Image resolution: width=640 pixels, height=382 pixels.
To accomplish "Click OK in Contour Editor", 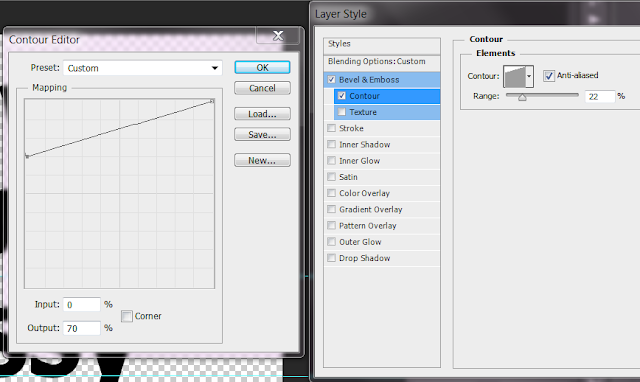I will 262,67.
